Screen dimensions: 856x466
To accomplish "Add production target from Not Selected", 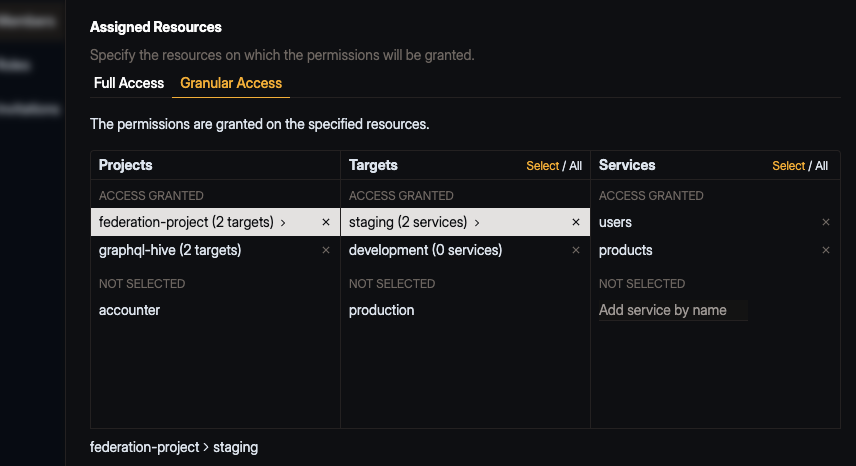I will pyautogui.click(x=381, y=310).
